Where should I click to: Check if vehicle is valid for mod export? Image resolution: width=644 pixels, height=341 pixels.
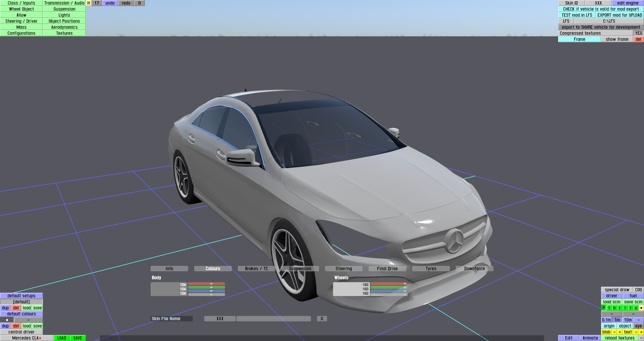(x=601, y=9)
